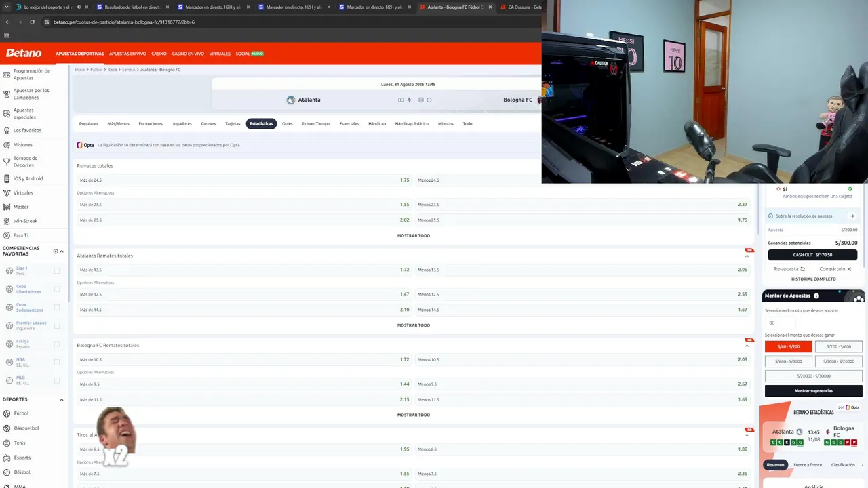
Task: Tick the MLB favorite checkbox
Action: pos(57,380)
